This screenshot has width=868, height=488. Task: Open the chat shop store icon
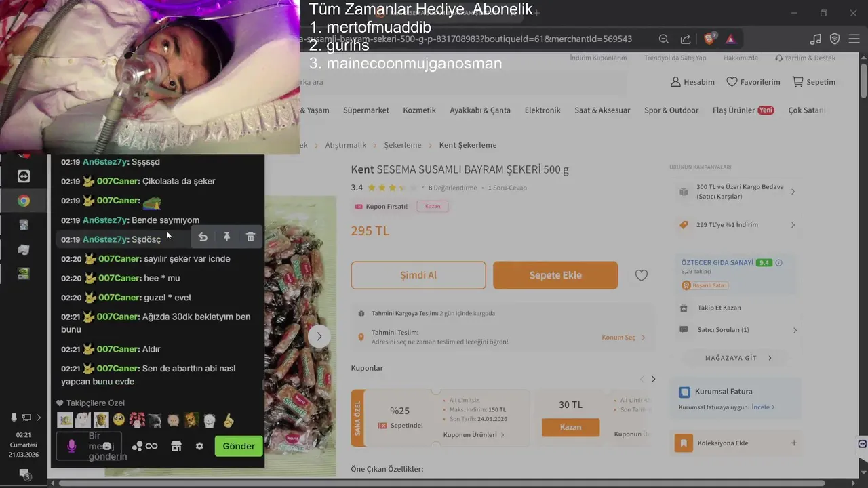[176, 446]
